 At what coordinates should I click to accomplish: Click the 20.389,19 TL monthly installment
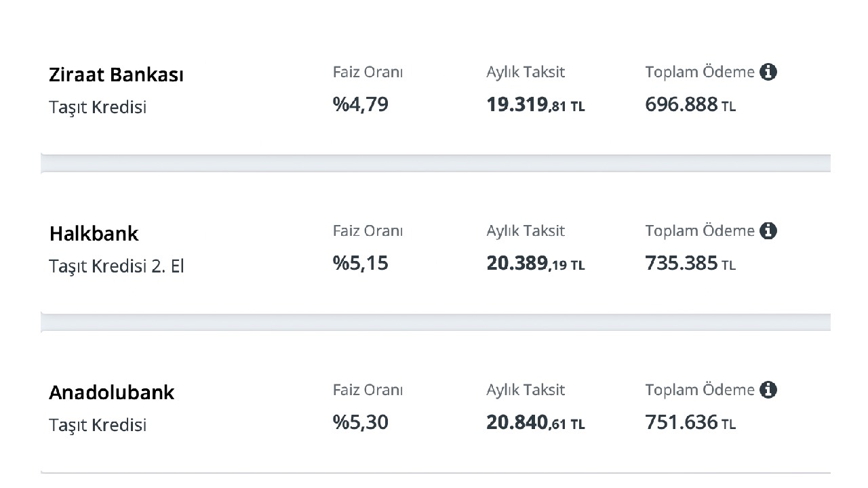(x=536, y=264)
